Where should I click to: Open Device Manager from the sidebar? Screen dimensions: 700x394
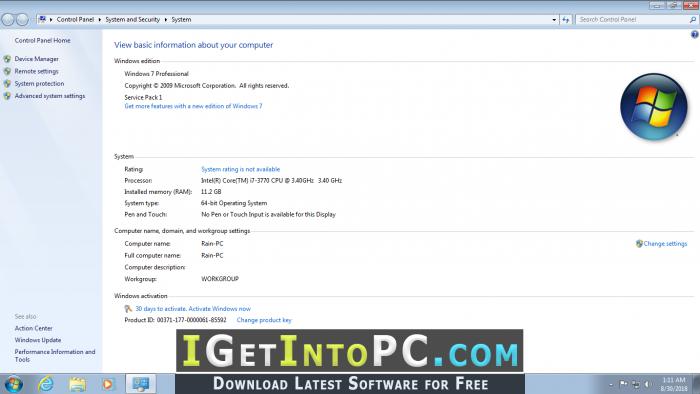[x=36, y=59]
